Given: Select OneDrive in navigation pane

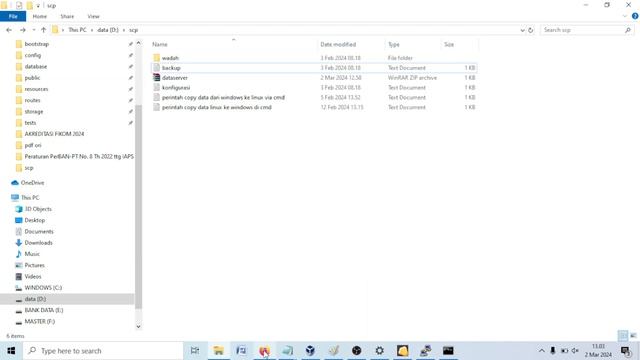Looking at the screenshot, I should pos(32,182).
